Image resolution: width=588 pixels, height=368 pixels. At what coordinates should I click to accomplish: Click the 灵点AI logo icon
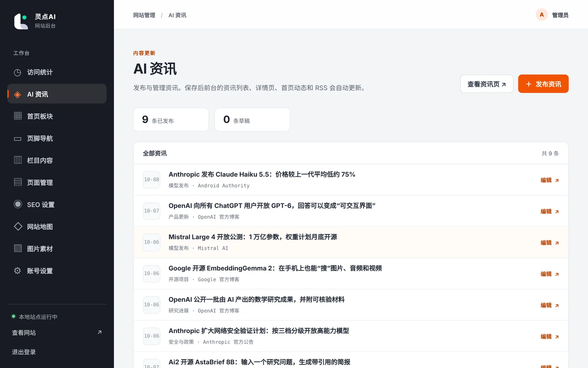21,21
